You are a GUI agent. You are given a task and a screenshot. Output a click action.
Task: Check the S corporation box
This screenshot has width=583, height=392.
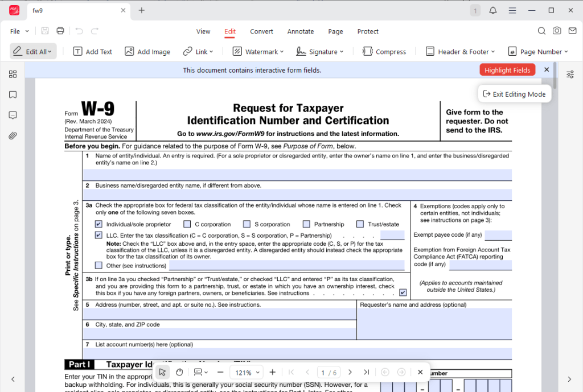(247, 224)
